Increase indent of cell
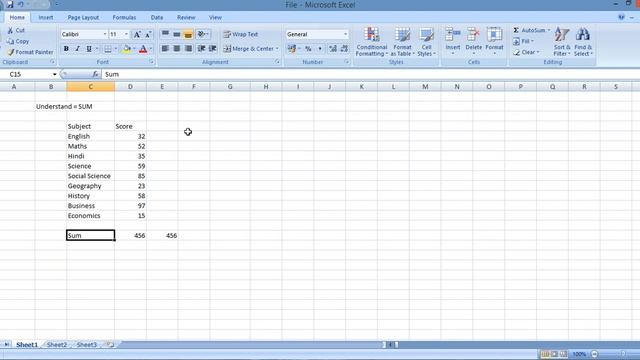This screenshot has width=640, height=360. (213, 49)
